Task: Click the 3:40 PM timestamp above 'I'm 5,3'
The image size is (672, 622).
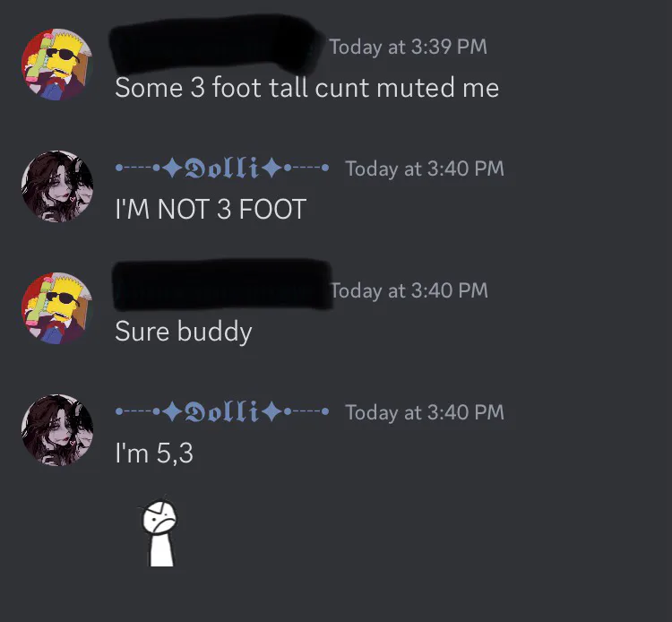Action: click(x=425, y=412)
